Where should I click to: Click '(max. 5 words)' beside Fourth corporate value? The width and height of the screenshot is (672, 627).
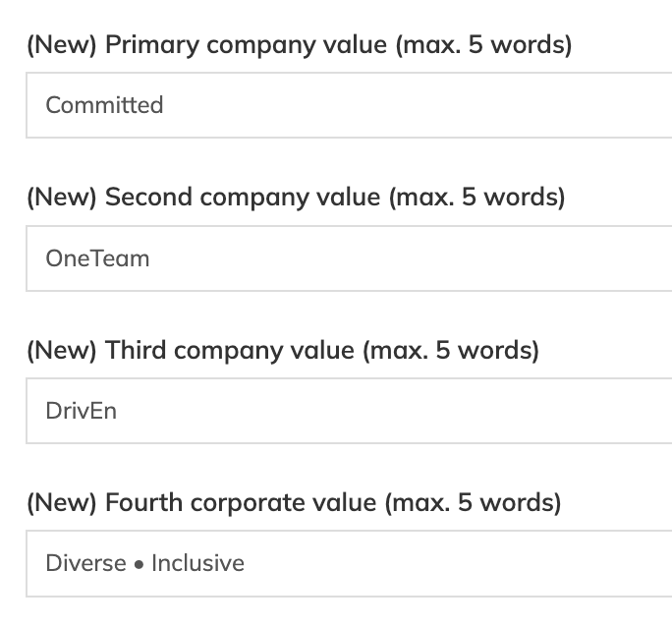click(473, 503)
